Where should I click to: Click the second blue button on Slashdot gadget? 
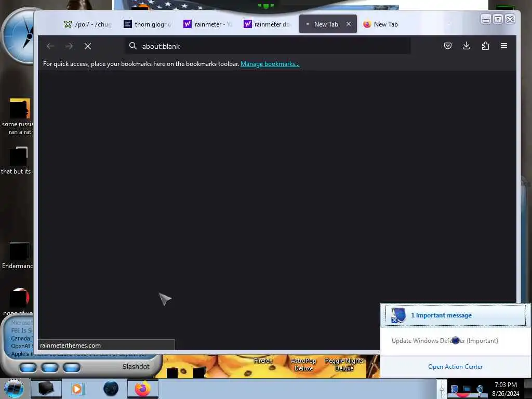pyautogui.click(x=50, y=367)
